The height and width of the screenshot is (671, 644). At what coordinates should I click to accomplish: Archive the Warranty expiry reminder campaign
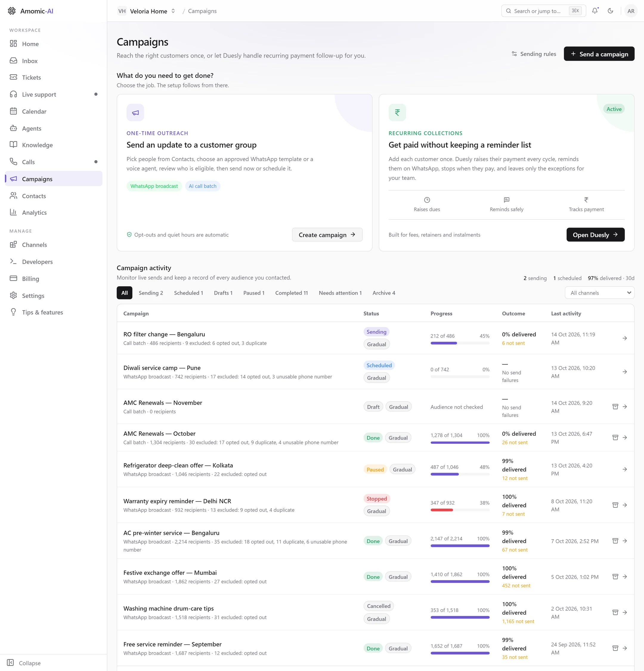point(615,505)
